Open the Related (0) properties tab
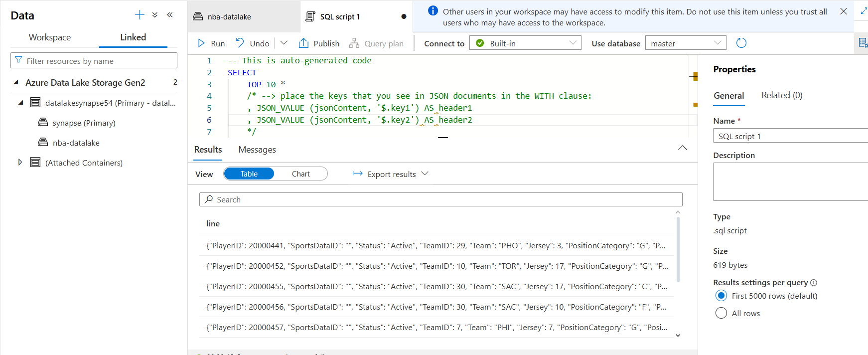This screenshot has width=868, height=355. pos(782,95)
